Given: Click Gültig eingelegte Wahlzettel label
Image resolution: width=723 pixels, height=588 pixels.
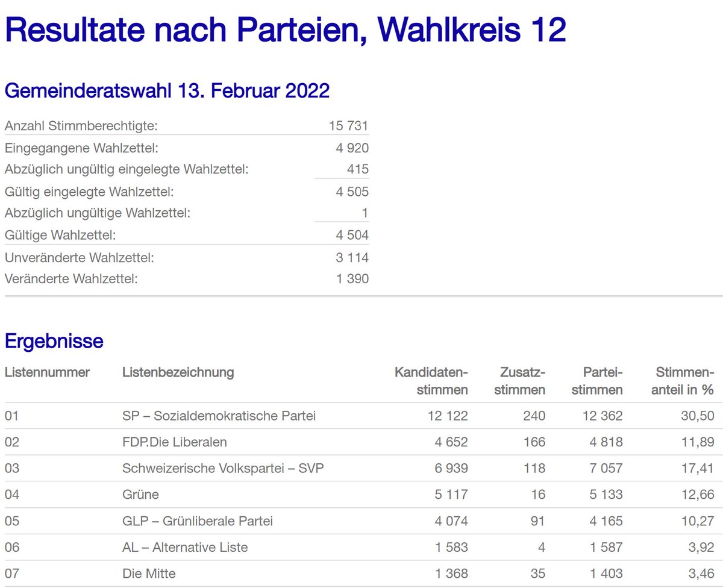Looking at the screenshot, I should click(89, 192).
